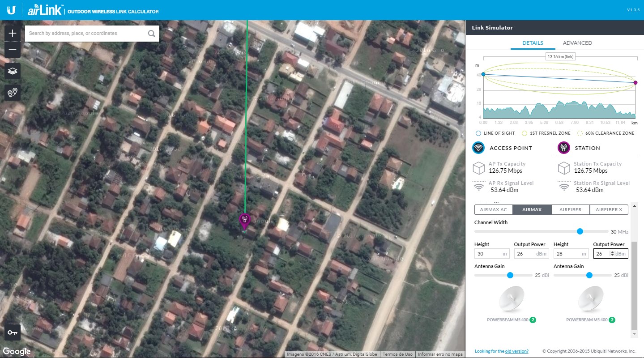Click the access point Height field
This screenshot has width=644, height=358.
(x=492, y=254)
